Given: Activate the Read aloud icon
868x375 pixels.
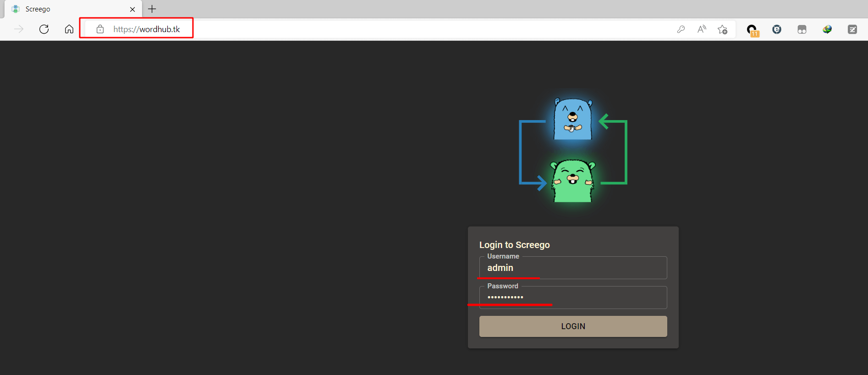Looking at the screenshot, I should click(x=702, y=29).
